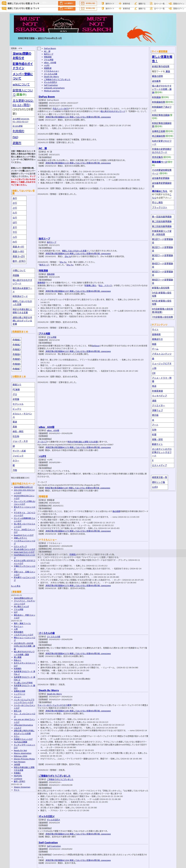186x868 pixels.
Task: Open 削除議論終了済みワード link
Action: (x=162, y=108)
